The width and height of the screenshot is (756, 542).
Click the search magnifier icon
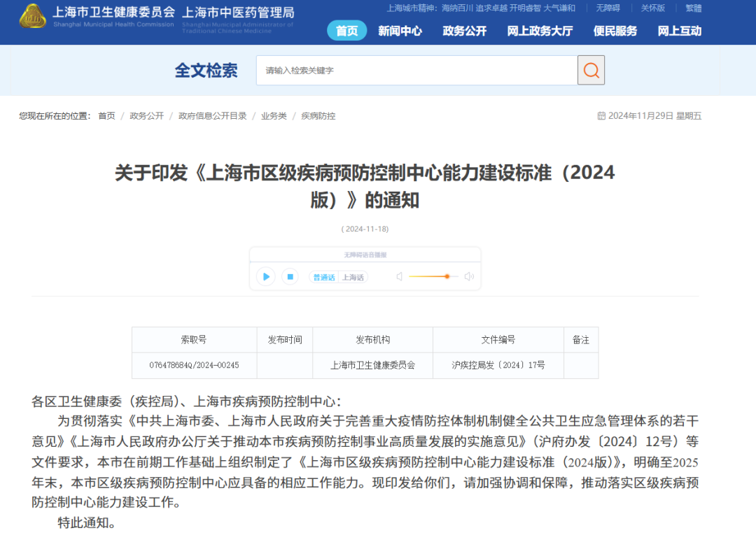[x=591, y=70]
